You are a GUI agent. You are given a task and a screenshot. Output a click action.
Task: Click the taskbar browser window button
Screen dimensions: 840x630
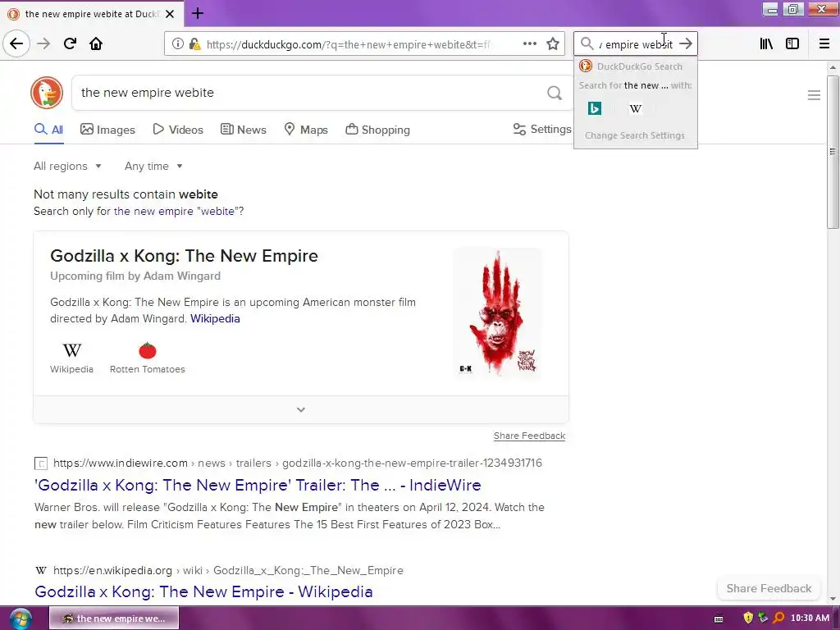114,619
